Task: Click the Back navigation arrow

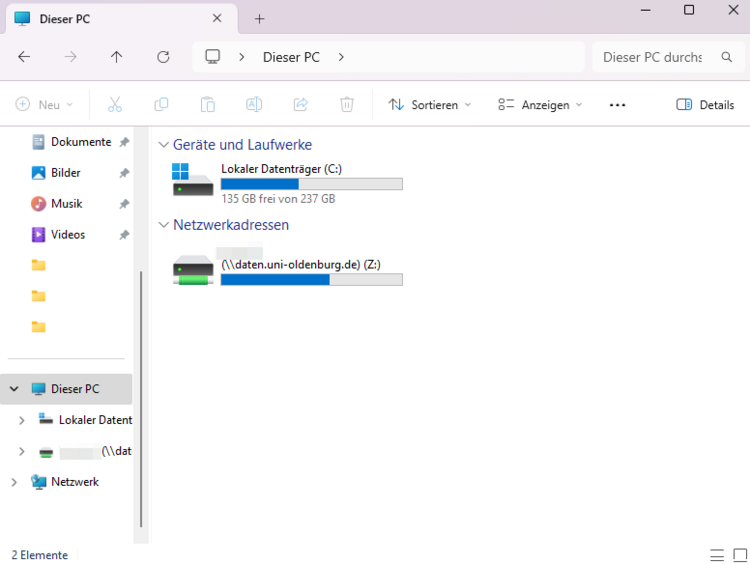Action: coord(24,57)
